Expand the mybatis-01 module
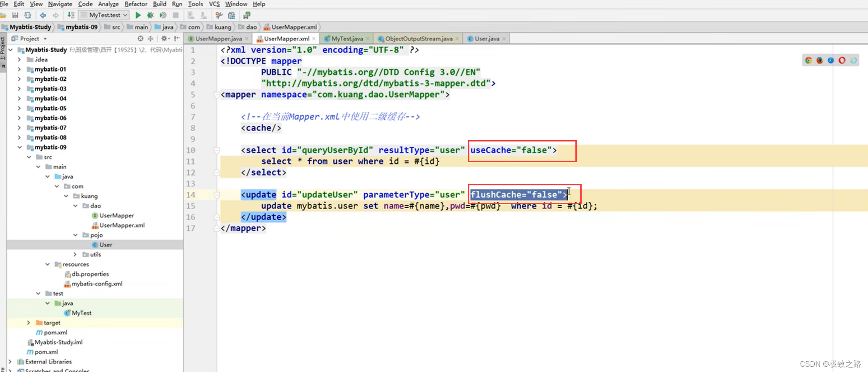Screen dimensions: 868x372 pyautogui.click(x=19, y=69)
